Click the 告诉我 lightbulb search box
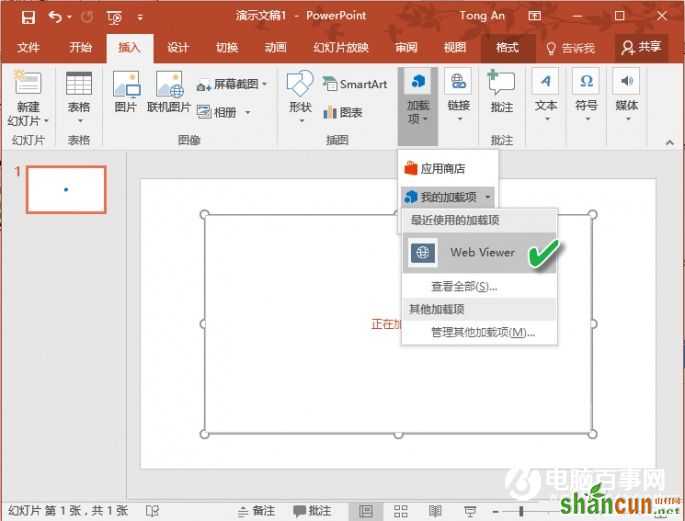 pyautogui.click(x=571, y=48)
